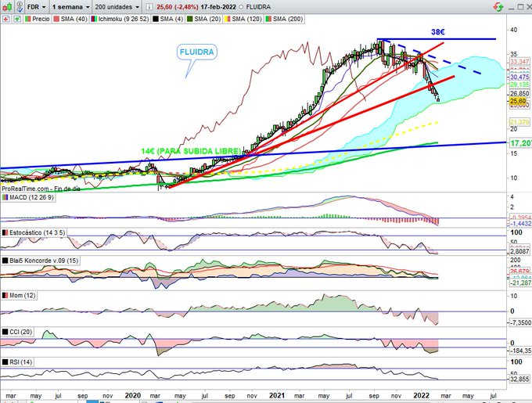Click the 2021 year marker on timeline
The image size is (532, 403).
tap(277, 395)
